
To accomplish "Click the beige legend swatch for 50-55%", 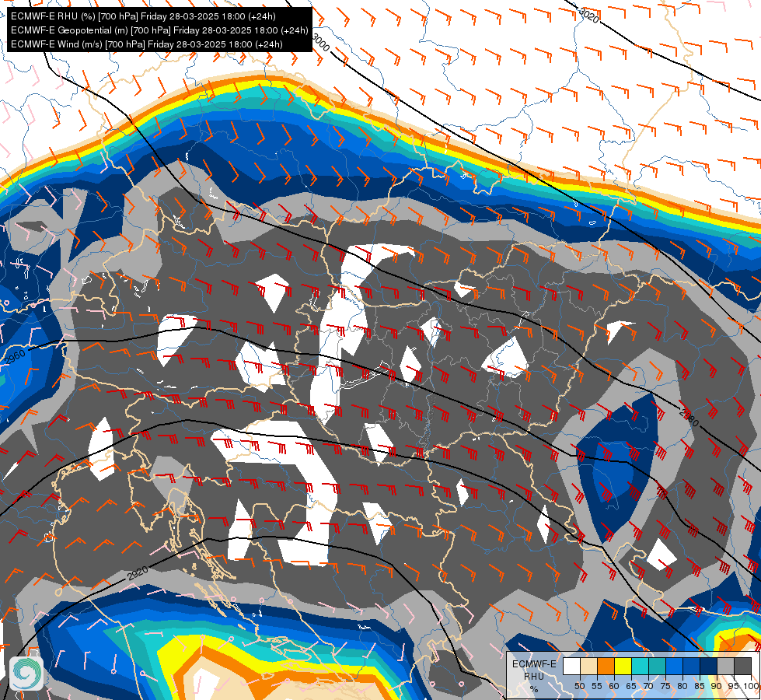I will tap(588, 666).
